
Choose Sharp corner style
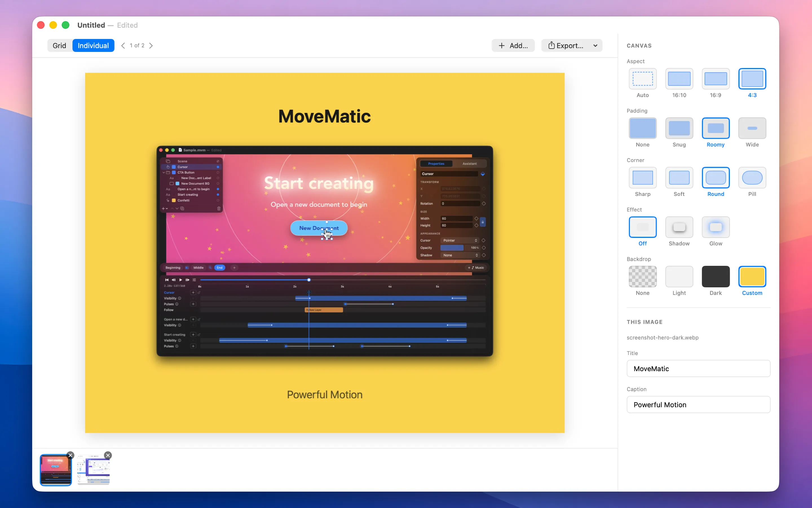click(642, 178)
